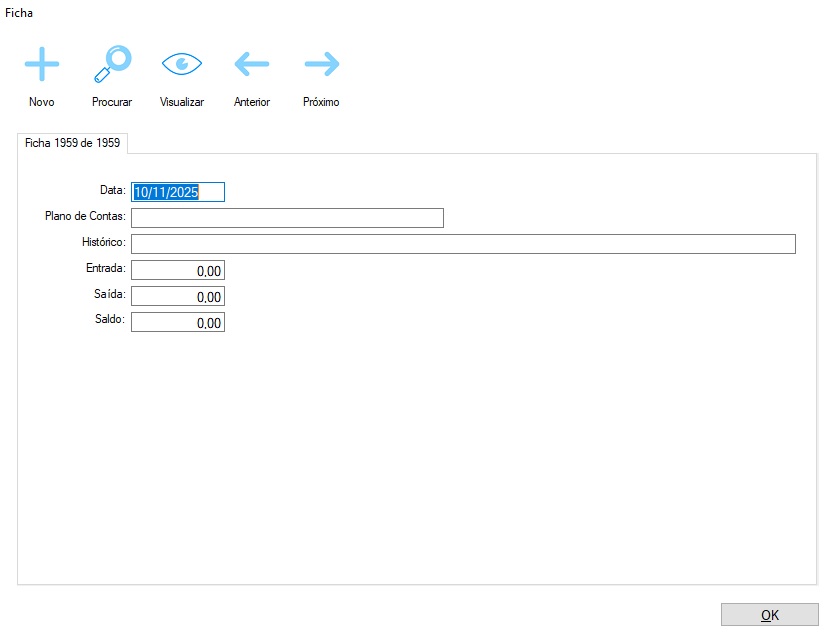Click the Data field showing 10/11/2025
This screenshot has width=835, height=643.
(x=178, y=192)
